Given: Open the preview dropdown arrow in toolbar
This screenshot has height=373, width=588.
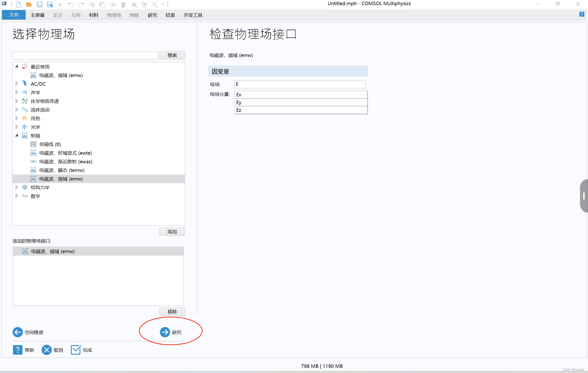Looking at the screenshot, I should 163,4.
